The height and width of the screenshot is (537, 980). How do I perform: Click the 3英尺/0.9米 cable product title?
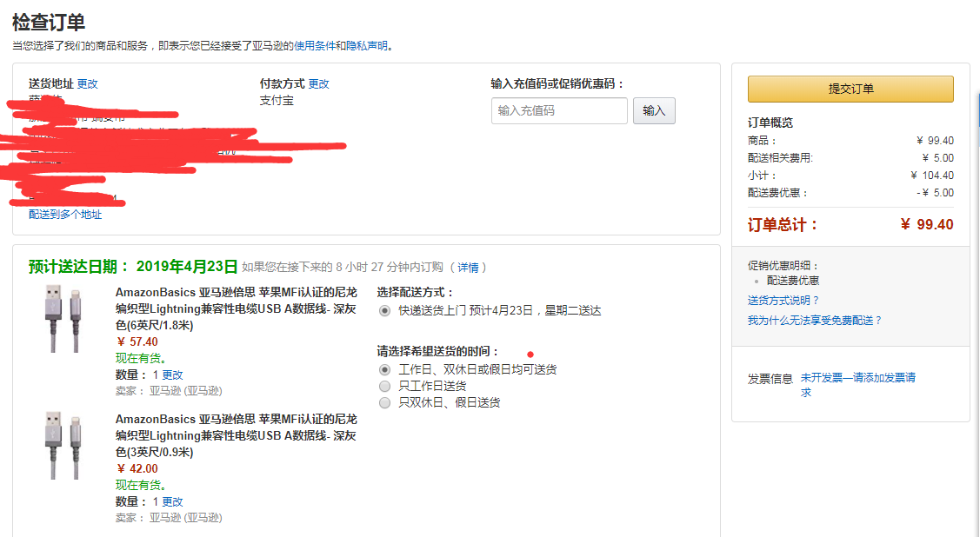pos(237,435)
